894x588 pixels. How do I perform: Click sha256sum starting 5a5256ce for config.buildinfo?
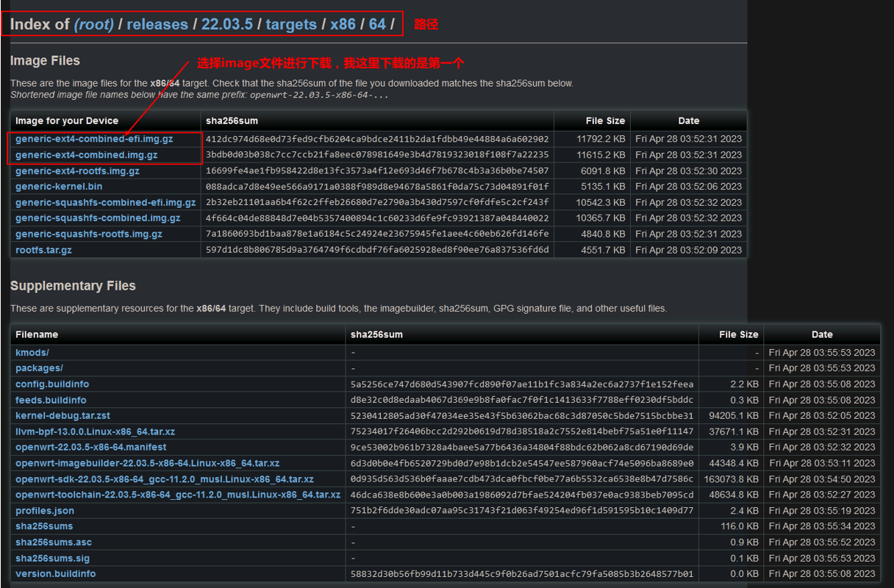(x=522, y=384)
